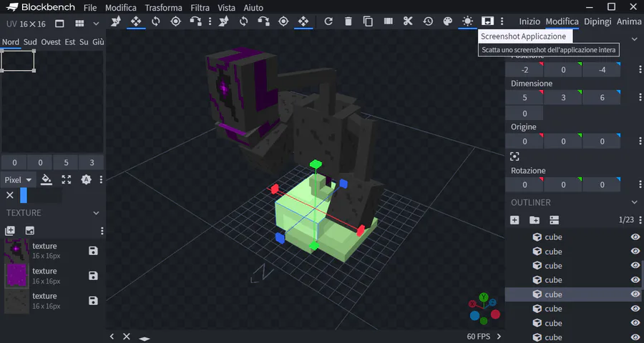Screen dimensions: 644x343
Task: Collapse the left sidebar with the bottom-left arrow
Action: 112,337
